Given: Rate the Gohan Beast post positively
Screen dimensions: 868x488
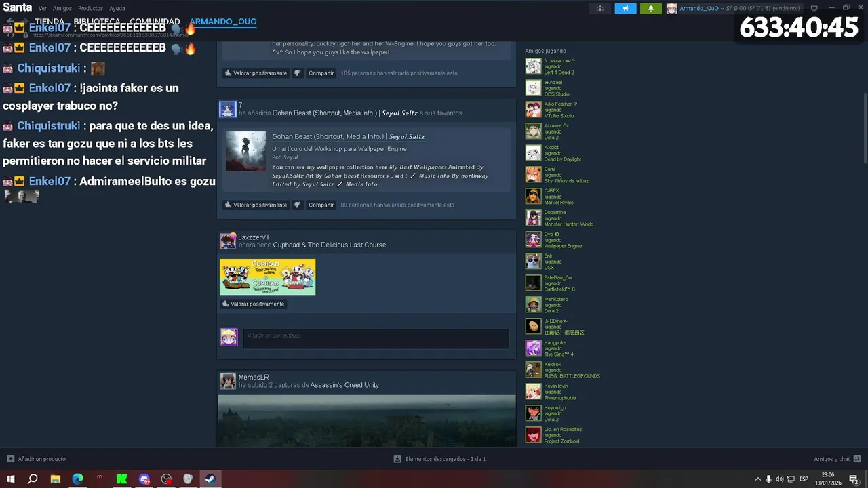Looking at the screenshot, I should pyautogui.click(x=256, y=205).
